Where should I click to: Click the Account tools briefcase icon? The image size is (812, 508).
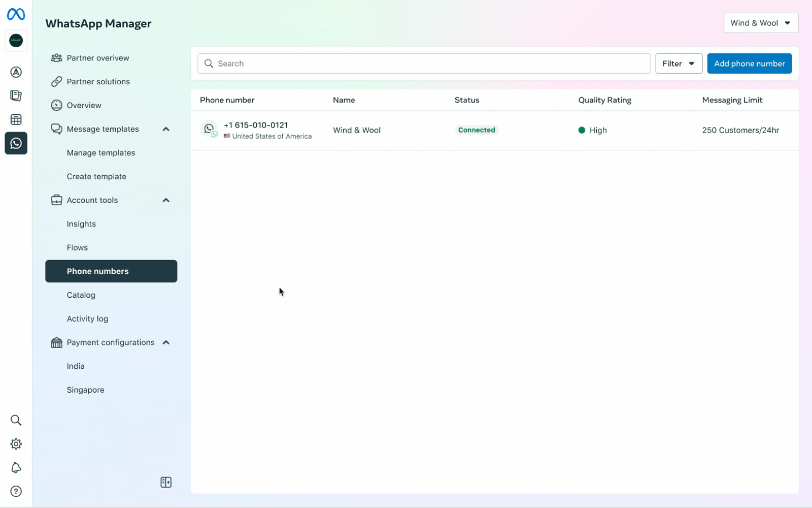click(x=56, y=200)
